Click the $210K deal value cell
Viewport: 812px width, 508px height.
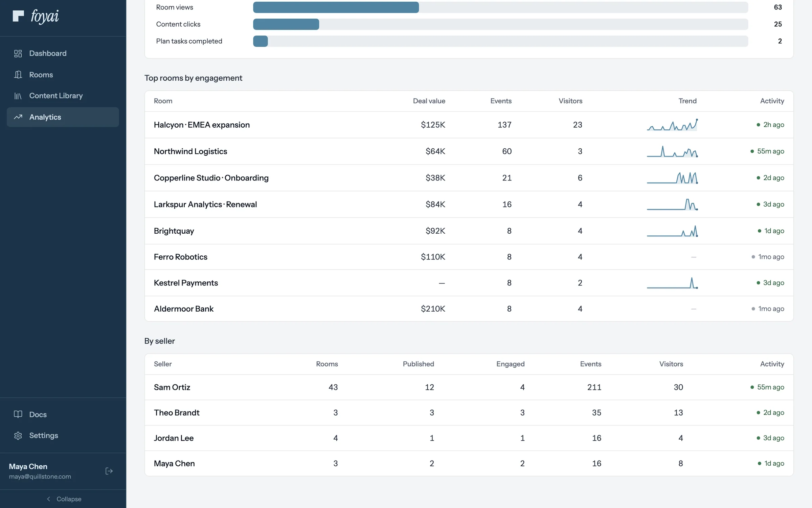tap(433, 309)
